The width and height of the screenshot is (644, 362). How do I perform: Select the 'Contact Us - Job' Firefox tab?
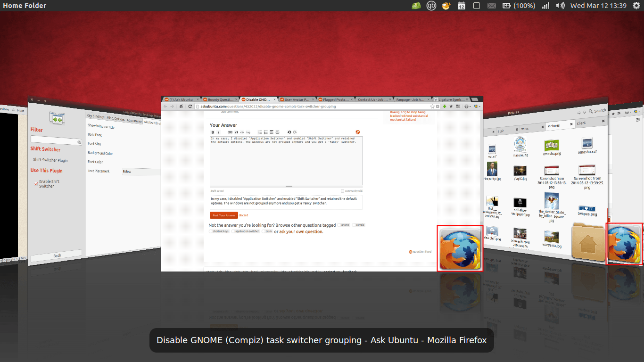tap(374, 99)
